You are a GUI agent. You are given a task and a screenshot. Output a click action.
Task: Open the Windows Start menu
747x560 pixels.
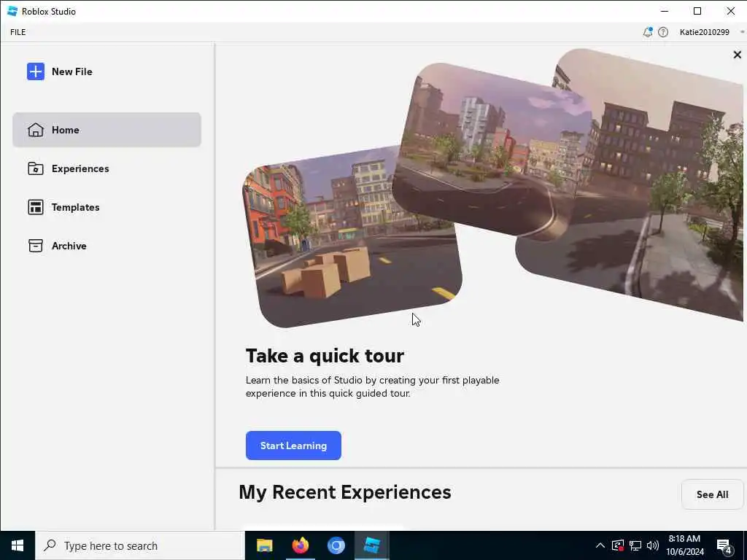18,545
